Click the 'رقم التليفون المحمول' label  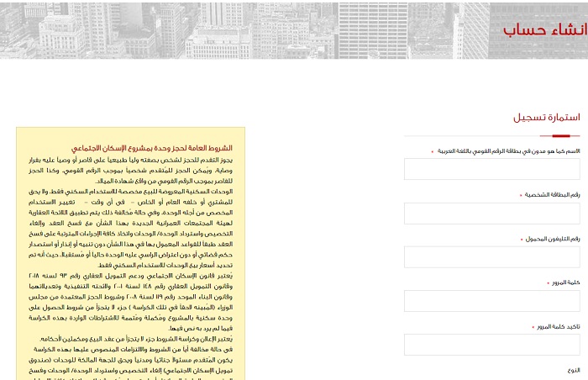(552, 239)
